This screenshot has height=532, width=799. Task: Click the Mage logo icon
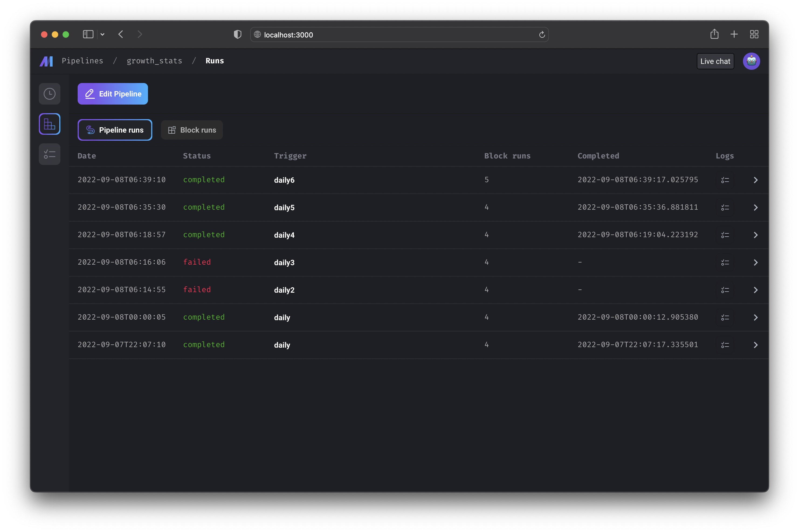click(46, 61)
